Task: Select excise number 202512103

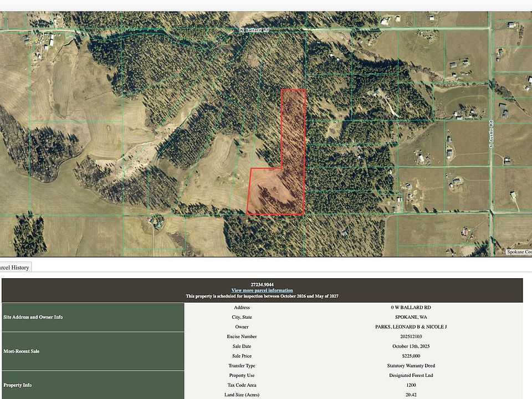Action: pyautogui.click(x=411, y=336)
